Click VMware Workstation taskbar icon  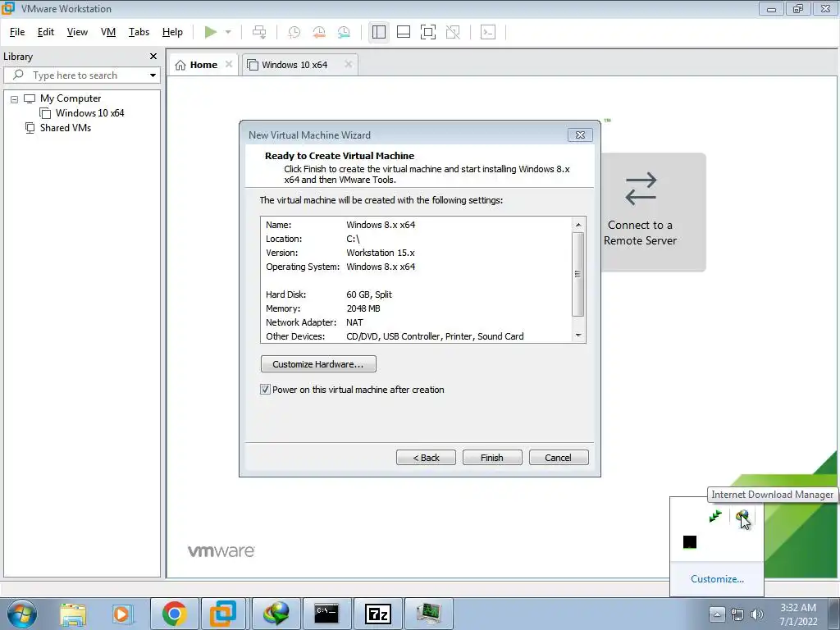point(223,614)
